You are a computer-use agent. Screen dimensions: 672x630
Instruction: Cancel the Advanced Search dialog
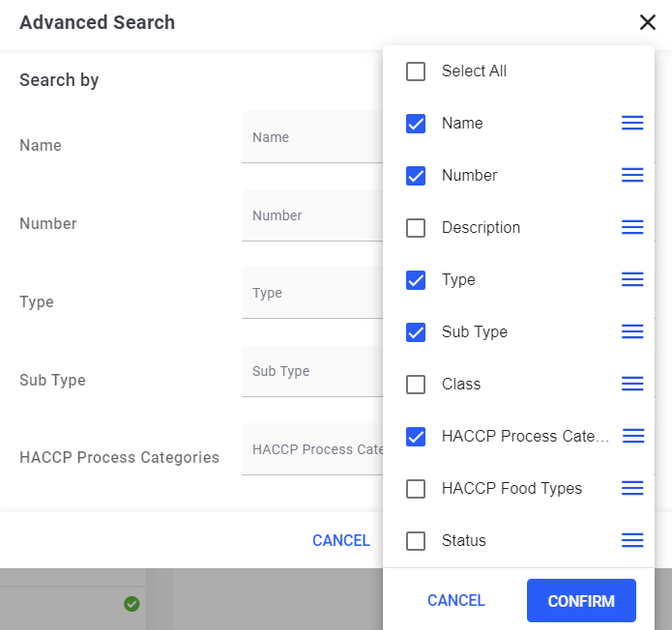click(x=341, y=540)
